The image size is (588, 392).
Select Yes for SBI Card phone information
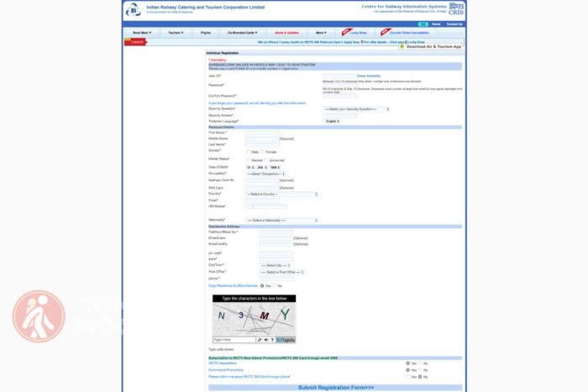pyautogui.click(x=407, y=377)
